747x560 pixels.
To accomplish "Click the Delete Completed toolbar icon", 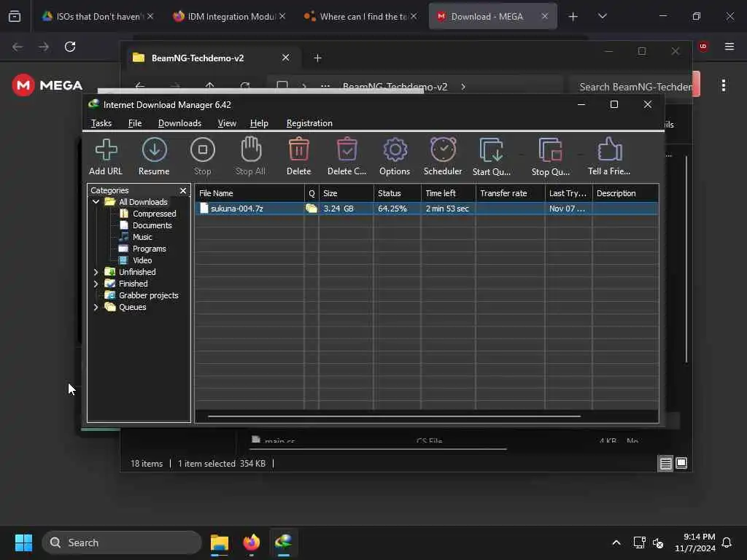I will click(x=347, y=157).
